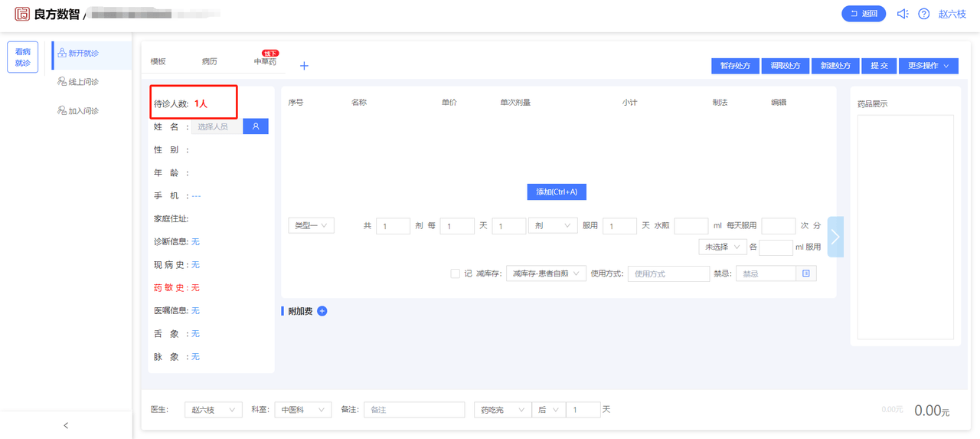Select the 看病就诊 sidebar module
This screenshot has height=439, width=980.
[22, 57]
